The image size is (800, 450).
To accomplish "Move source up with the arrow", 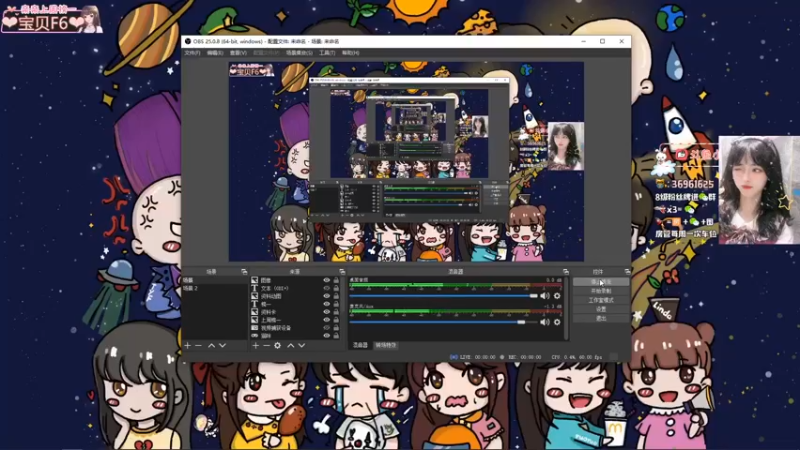I will coord(291,345).
